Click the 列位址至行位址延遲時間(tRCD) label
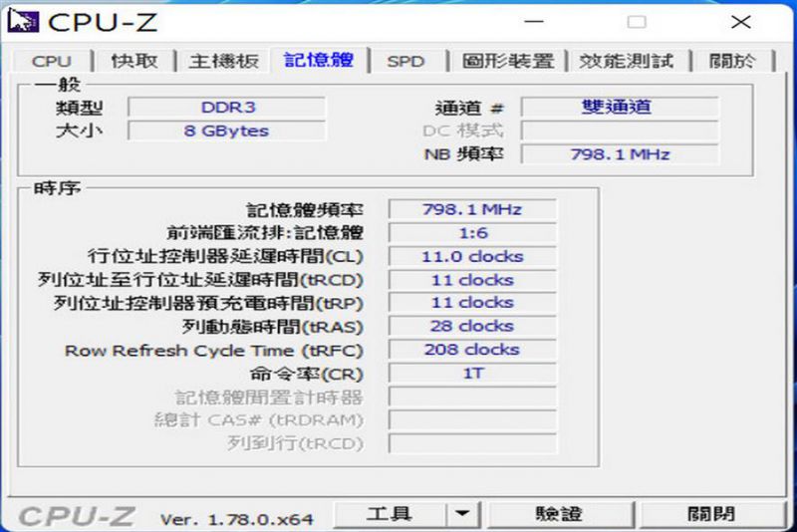Screen dimensions: 797x532 201,280
